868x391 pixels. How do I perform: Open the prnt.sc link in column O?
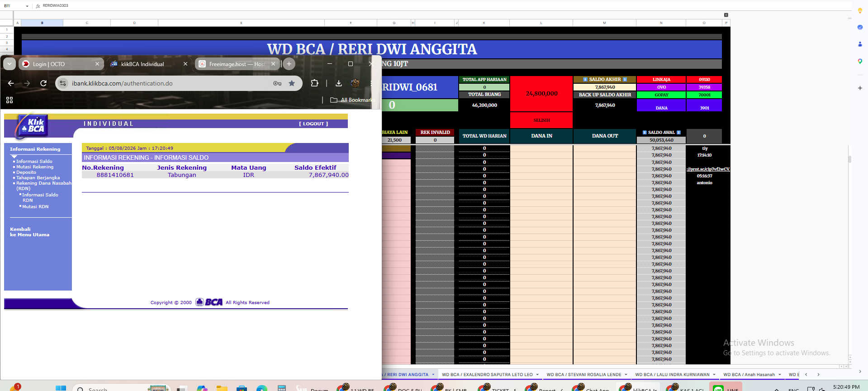708,169
